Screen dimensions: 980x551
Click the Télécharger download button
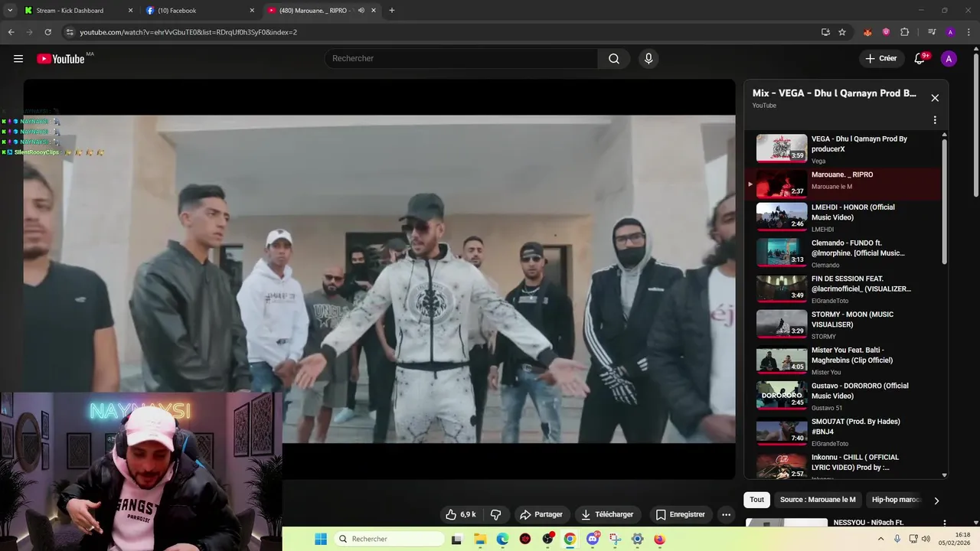coord(607,514)
